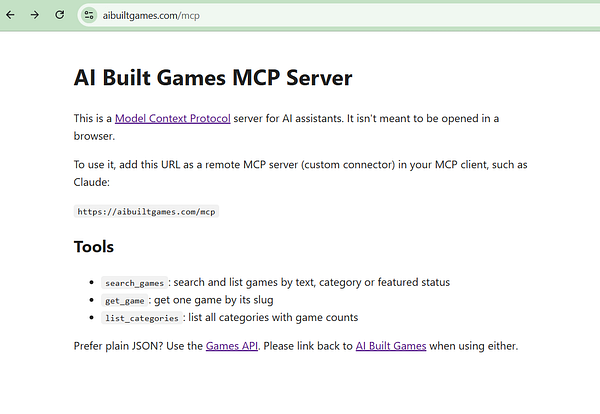Click the list_categories tool name
Screen dimensions: 600x414
[x=142, y=318]
